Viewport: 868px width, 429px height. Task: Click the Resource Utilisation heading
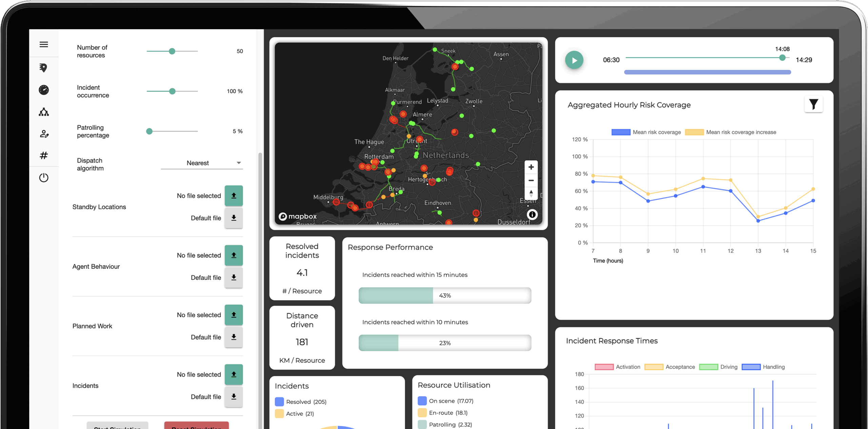[x=454, y=385]
